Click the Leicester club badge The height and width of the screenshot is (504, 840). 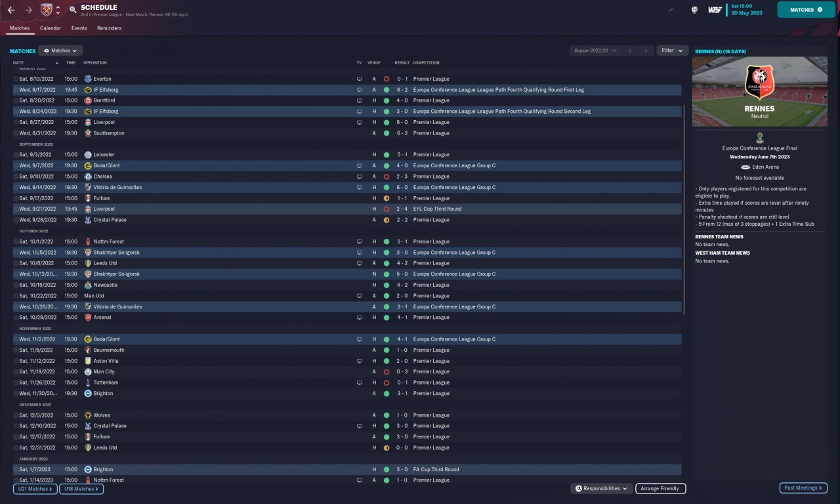coord(88,155)
